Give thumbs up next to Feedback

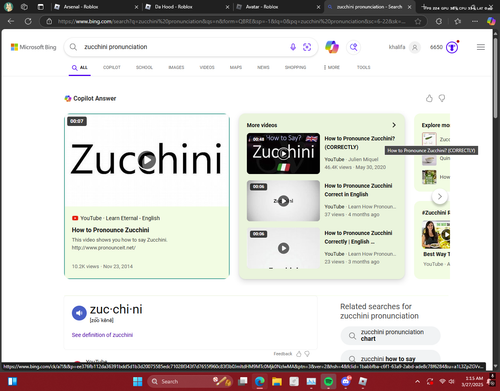[299, 354]
